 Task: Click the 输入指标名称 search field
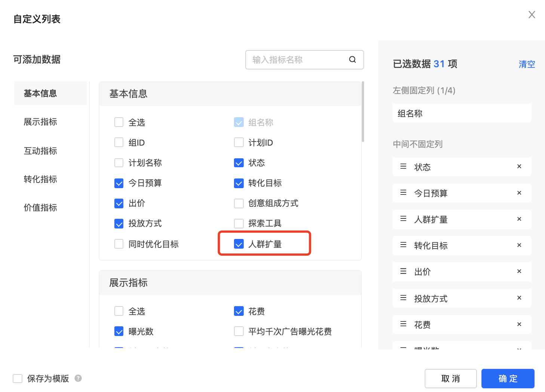point(295,60)
